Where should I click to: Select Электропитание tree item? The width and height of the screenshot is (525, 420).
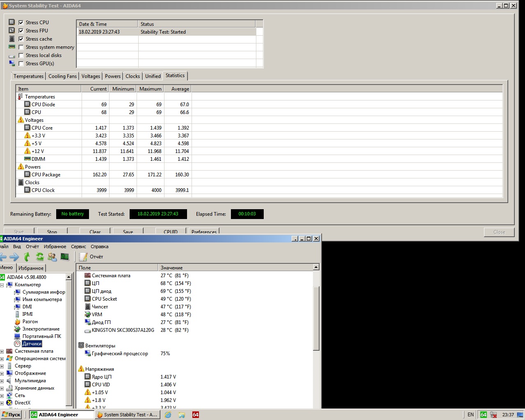[x=37, y=329]
